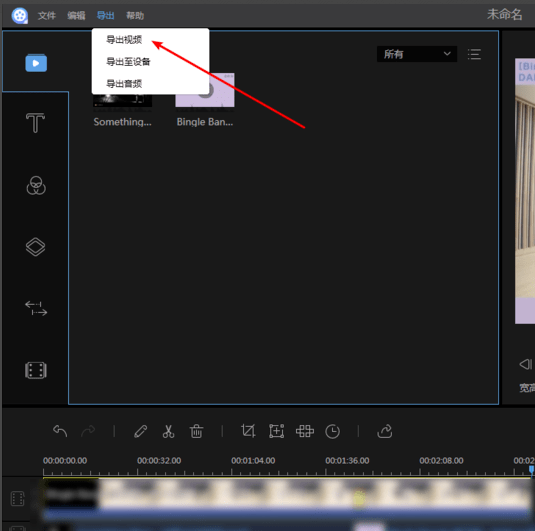Open the Filters panel icon
The width and height of the screenshot is (535, 531).
click(x=36, y=186)
